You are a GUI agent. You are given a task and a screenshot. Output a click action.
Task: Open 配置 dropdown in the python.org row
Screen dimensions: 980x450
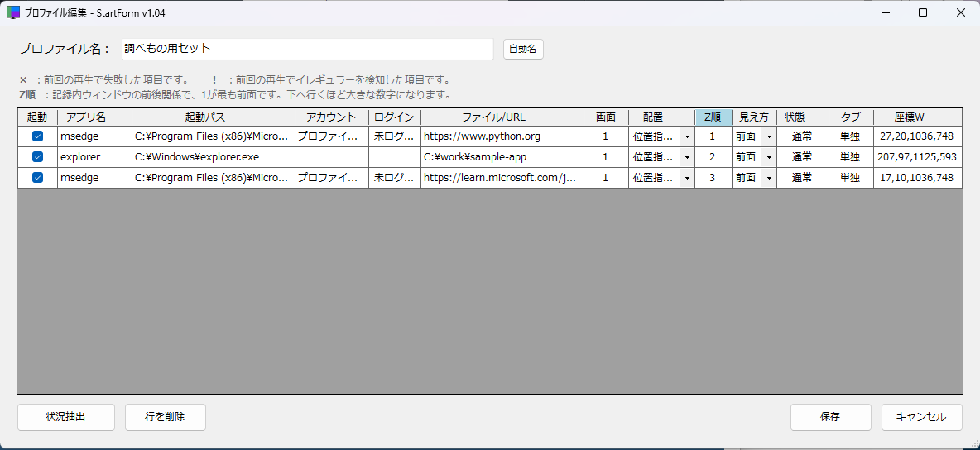point(687,136)
